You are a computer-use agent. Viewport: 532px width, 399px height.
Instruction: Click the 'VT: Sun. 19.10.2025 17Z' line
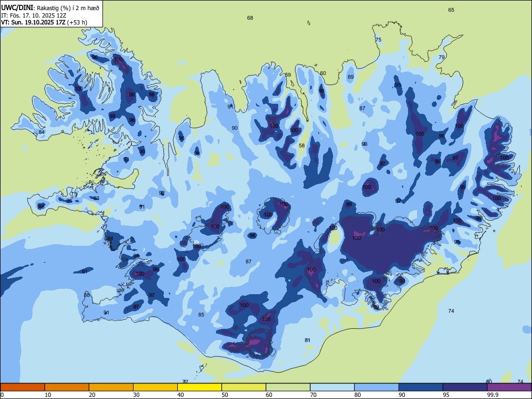pyautogui.click(x=33, y=22)
